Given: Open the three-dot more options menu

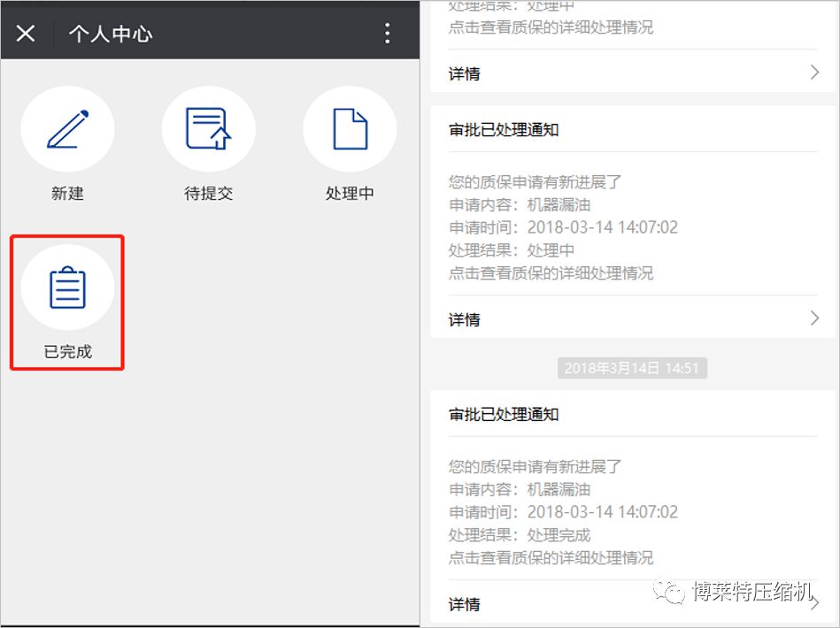Looking at the screenshot, I should 388,34.
